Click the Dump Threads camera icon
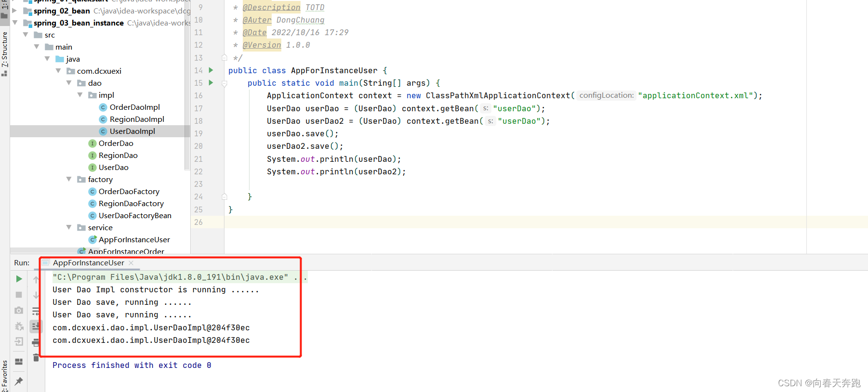Image resolution: width=868 pixels, height=392 pixels. tap(19, 311)
